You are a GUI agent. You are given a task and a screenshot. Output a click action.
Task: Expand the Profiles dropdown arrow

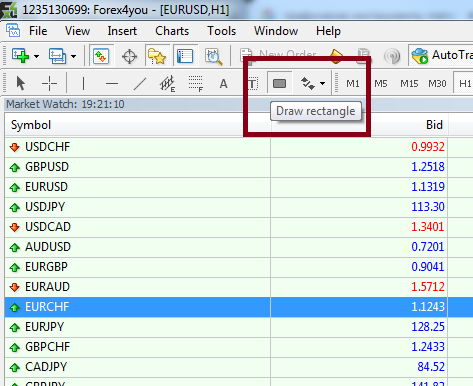pyautogui.click(x=73, y=56)
